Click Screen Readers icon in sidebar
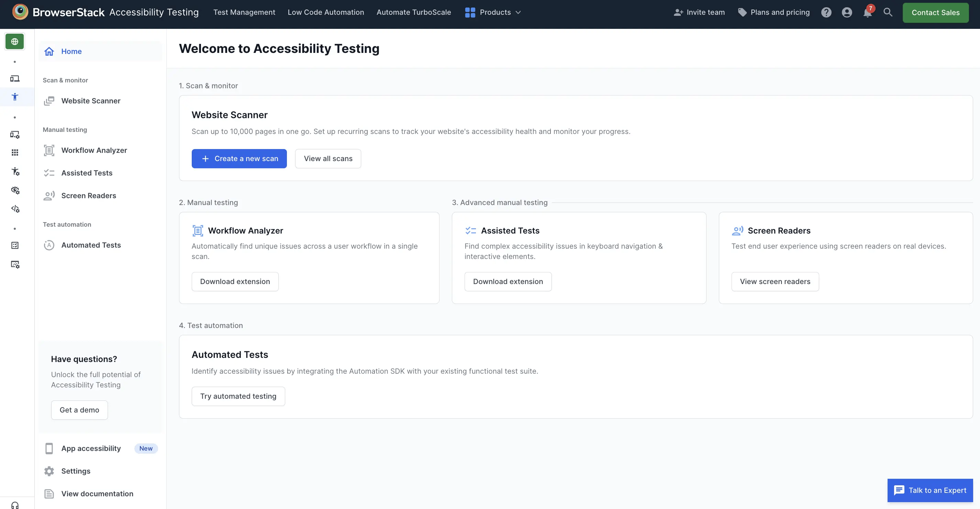Screen dimensions: 980x509 click(x=49, y=195)
